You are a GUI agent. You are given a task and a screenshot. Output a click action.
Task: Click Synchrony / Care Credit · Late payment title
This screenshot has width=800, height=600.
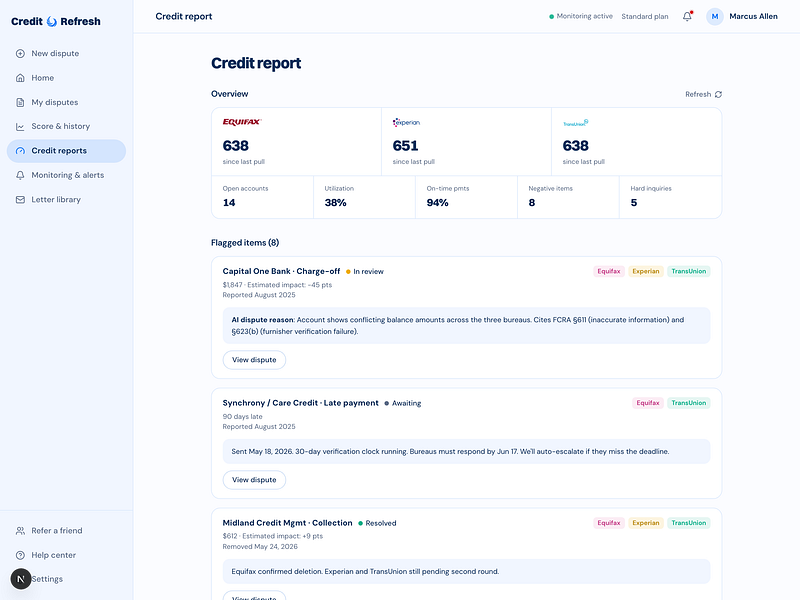pos(301,403)
